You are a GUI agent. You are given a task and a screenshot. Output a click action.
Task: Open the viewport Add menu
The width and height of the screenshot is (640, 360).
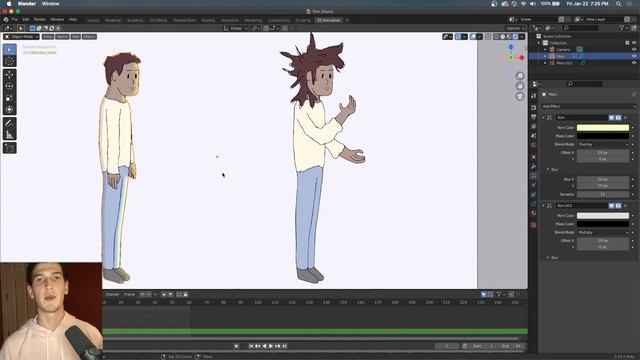click(x=76, y=37)
